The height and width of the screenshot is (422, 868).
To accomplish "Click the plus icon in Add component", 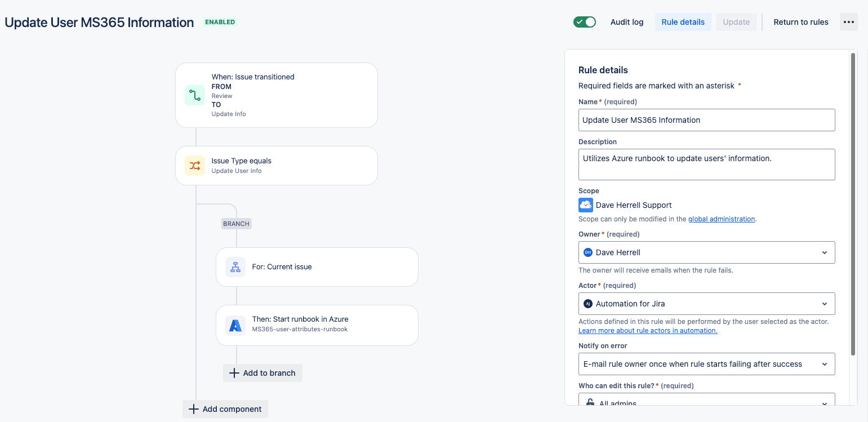I will pos(194,409).
